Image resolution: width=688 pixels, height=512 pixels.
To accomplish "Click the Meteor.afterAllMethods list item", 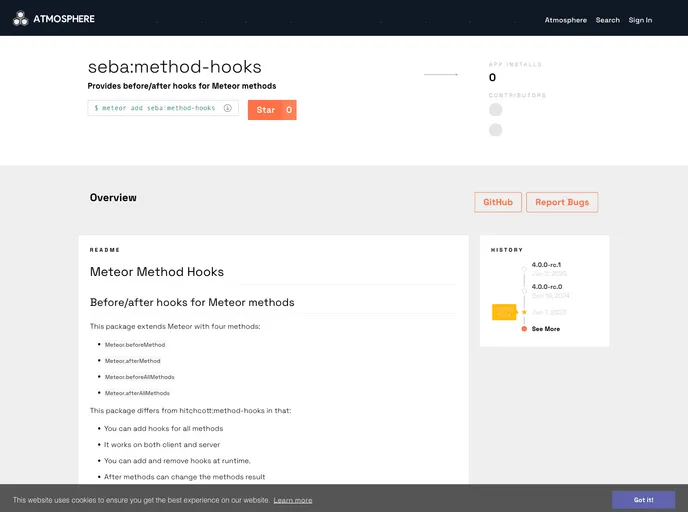I will 137,393.
